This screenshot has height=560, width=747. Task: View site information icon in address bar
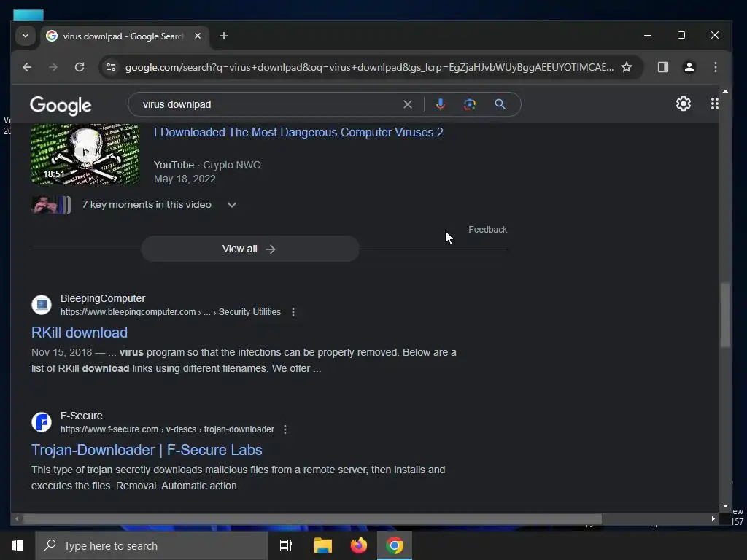(111, 67)
